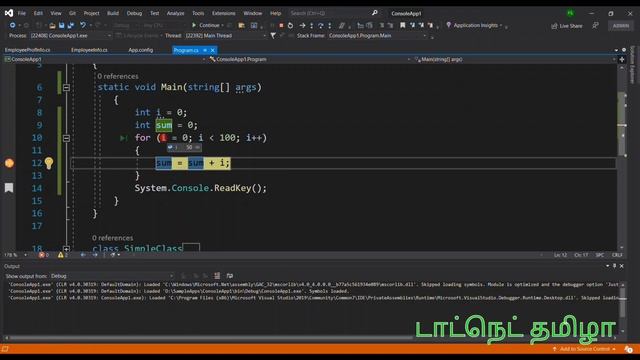
Task: Open the ConsoleApp1 project navigation dropdown
Action: (x=105, y=59)
